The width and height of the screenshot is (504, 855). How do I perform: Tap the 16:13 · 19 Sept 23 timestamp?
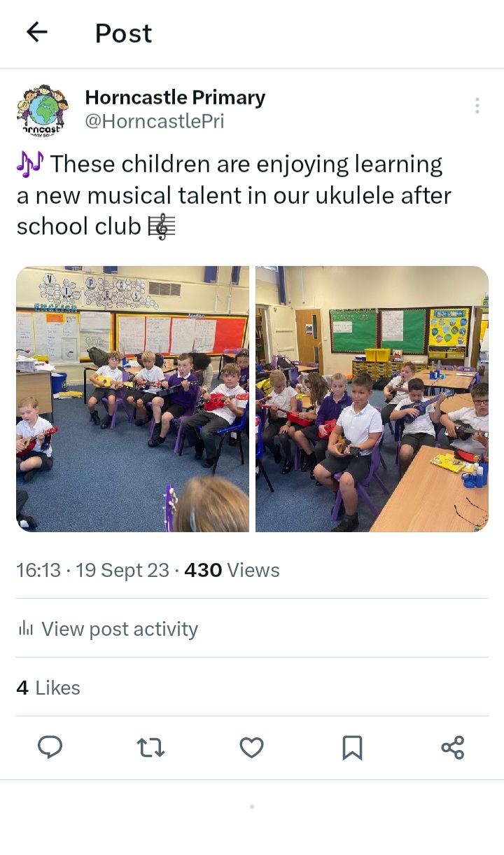[92, 570]
